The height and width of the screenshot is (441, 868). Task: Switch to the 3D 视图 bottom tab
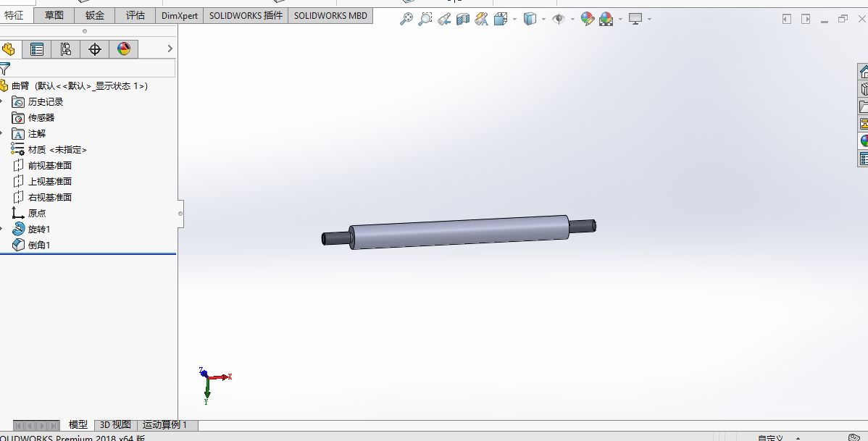[115, 425]
